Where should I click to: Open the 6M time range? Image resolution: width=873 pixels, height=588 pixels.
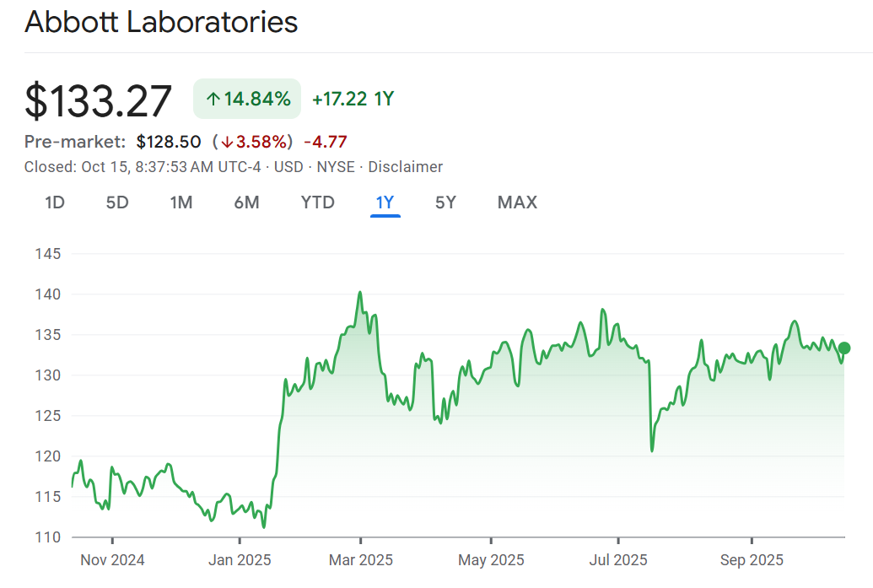pyautogui.click(x=246, y=202)
